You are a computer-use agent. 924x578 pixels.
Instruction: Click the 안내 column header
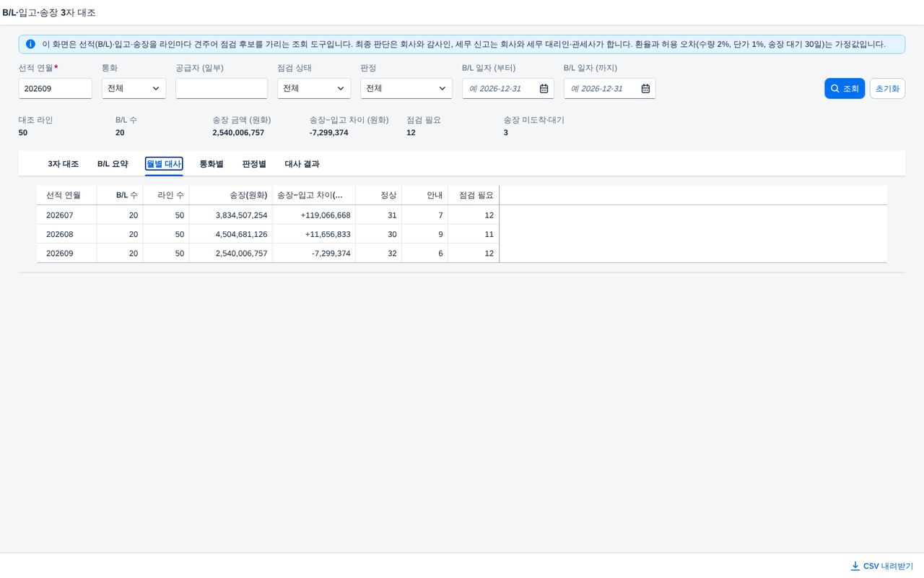coord(425,195)
